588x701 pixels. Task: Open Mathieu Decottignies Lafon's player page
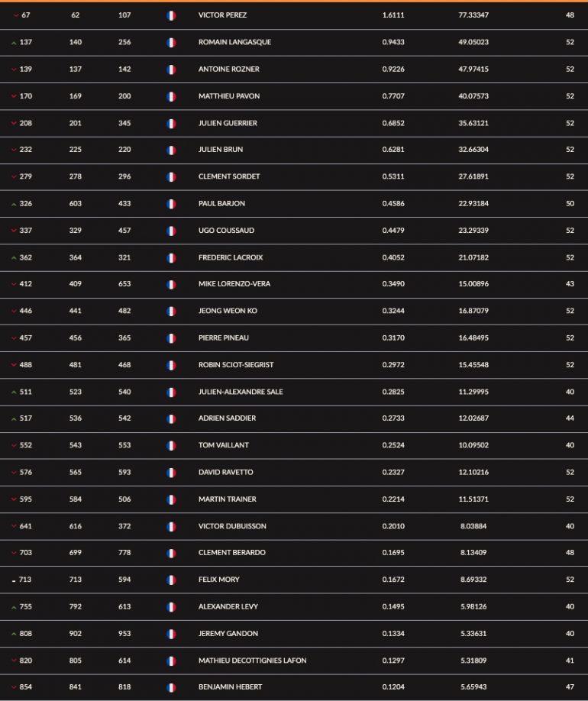252,661
